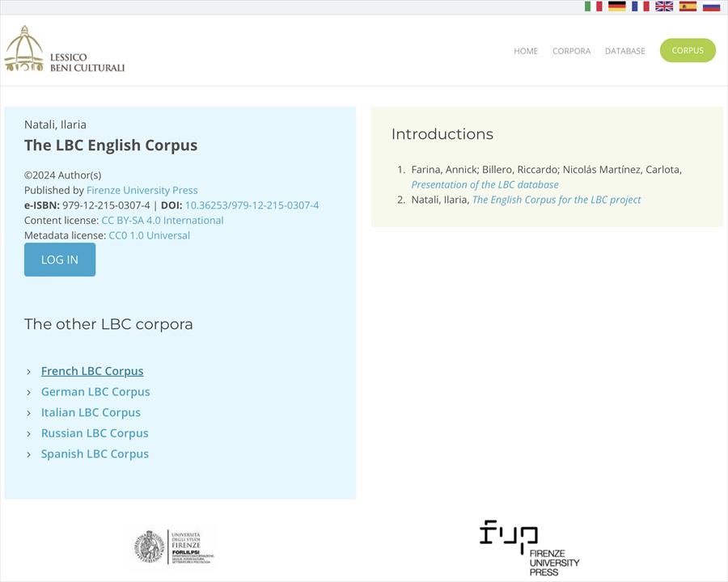Click the e-ISBN 979-12-215-0307-4 text
This screenshot has height=582, width=728.
tap(87, 205)
